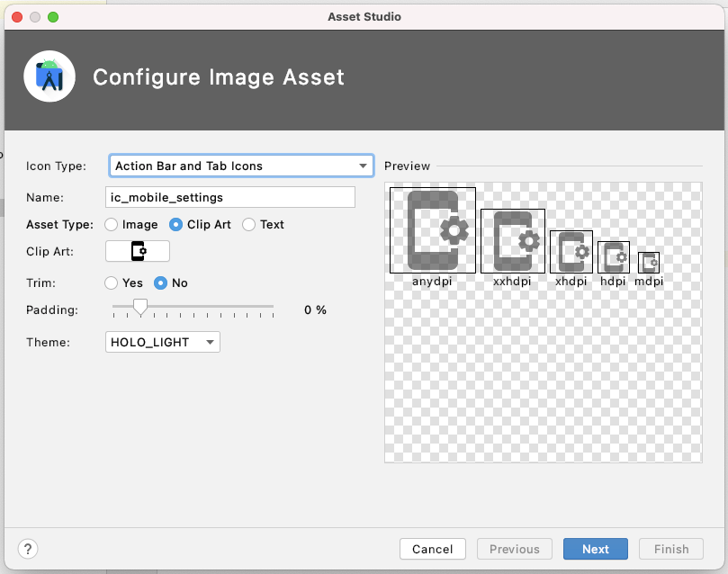Screen dimensions: 728x574
Task: Cancel the image asset configuration
Action: 432,549
